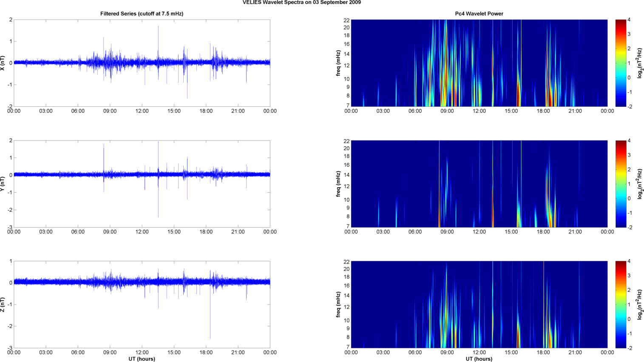The height and width of the screenshot is (362, 644).
Task: Click freq (mHz) label of bottom wavelet plot
Action: (x=338, y=305)
